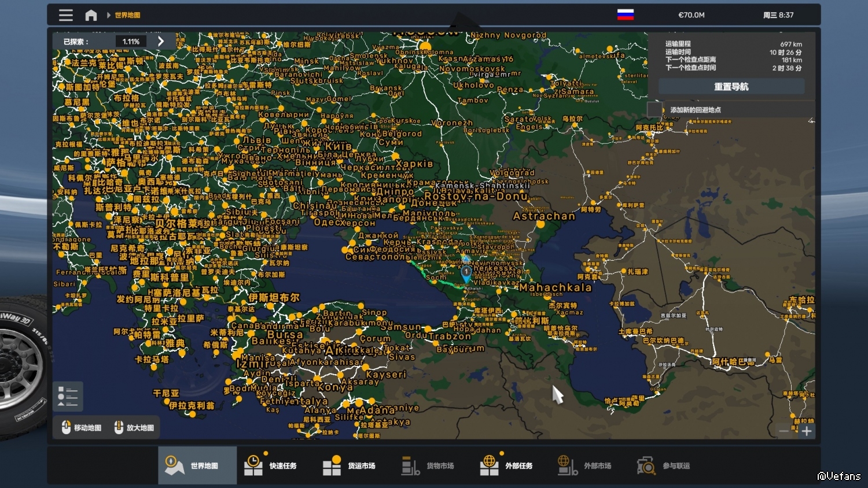Open the 货运市场 tab

click(x=350, y=465)
